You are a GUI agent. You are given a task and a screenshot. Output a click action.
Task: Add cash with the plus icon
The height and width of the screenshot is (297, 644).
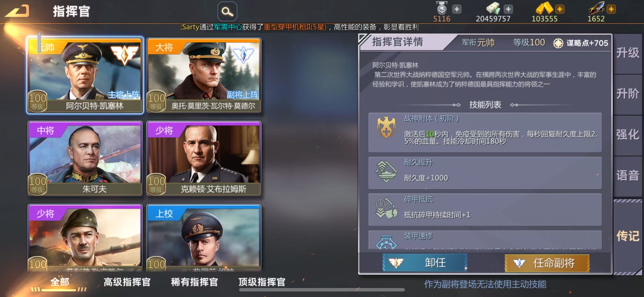tap(508, 9)
